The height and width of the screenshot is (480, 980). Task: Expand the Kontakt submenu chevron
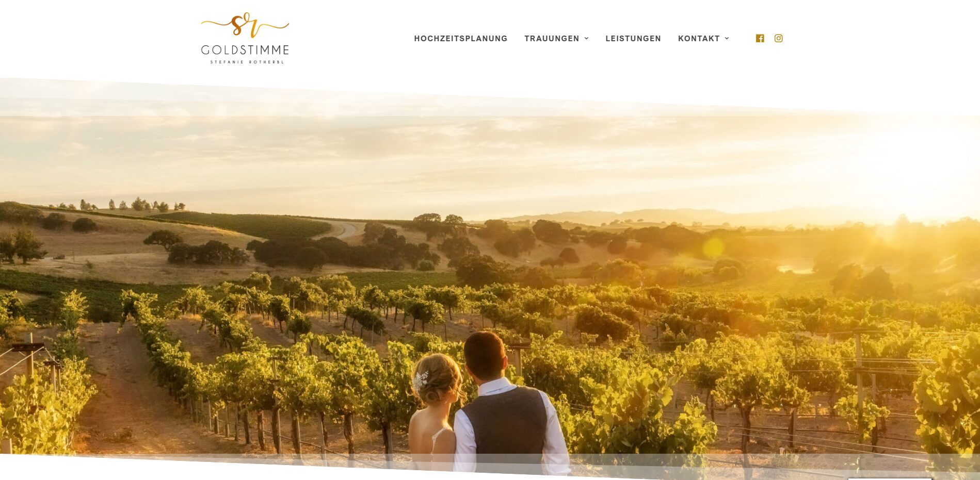(x=727, y=38)
